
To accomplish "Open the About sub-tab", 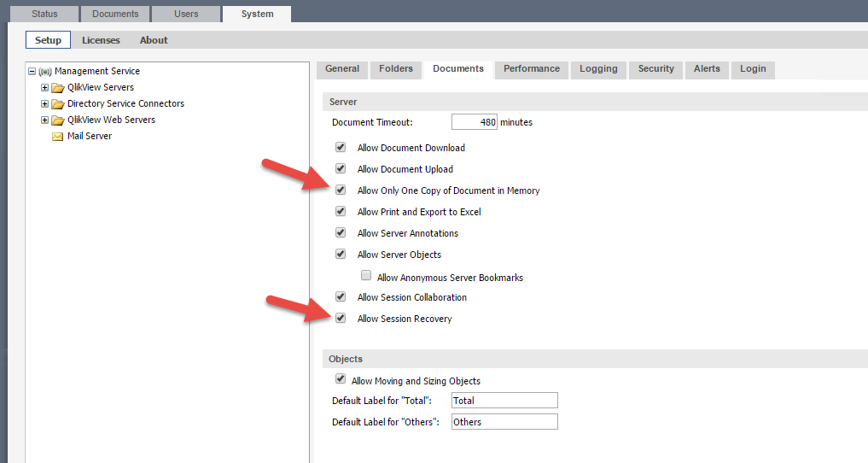I will pyautogui.click(x=154, y=40).
